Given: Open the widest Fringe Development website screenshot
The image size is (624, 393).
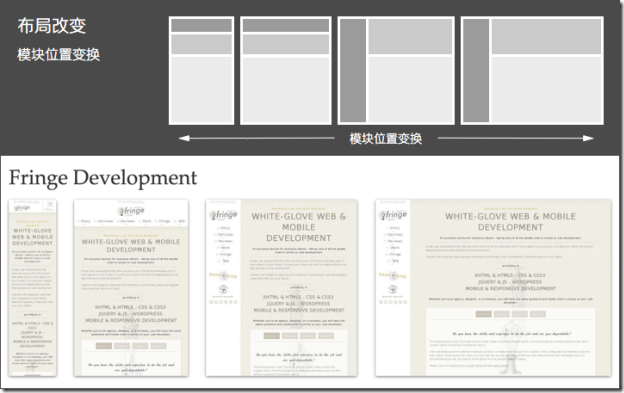Looking at the screenshot, I should (x=493, y=288).
